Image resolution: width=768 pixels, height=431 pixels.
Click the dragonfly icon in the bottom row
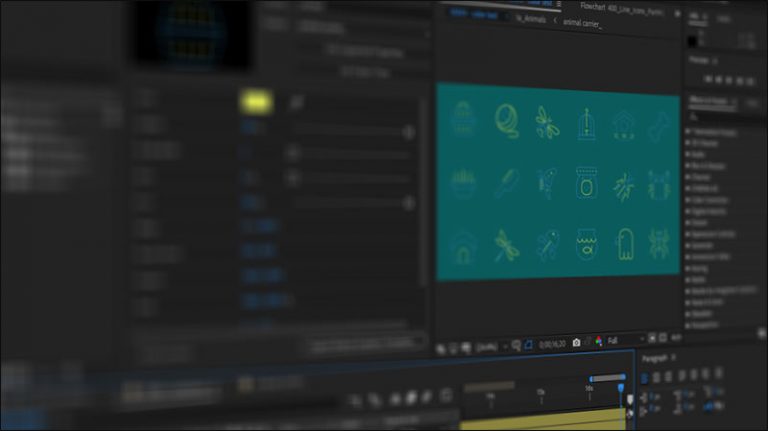[x=506, y=245]
